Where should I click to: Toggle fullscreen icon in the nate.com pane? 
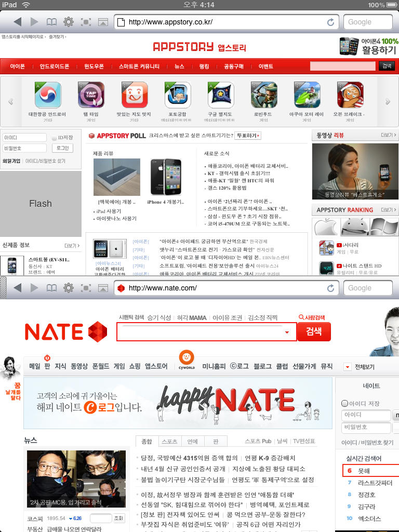click(x=86, y=288)
